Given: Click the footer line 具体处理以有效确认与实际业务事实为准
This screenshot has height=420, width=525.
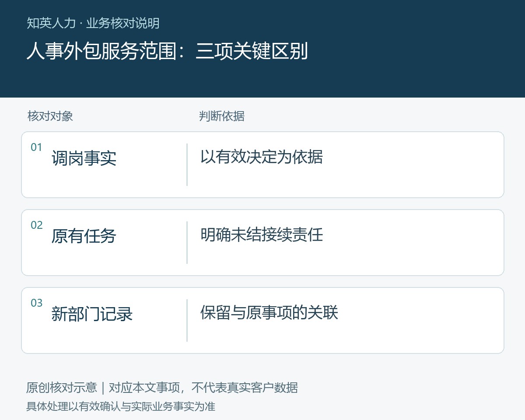Looking at the screenshot, I should 121,406.
